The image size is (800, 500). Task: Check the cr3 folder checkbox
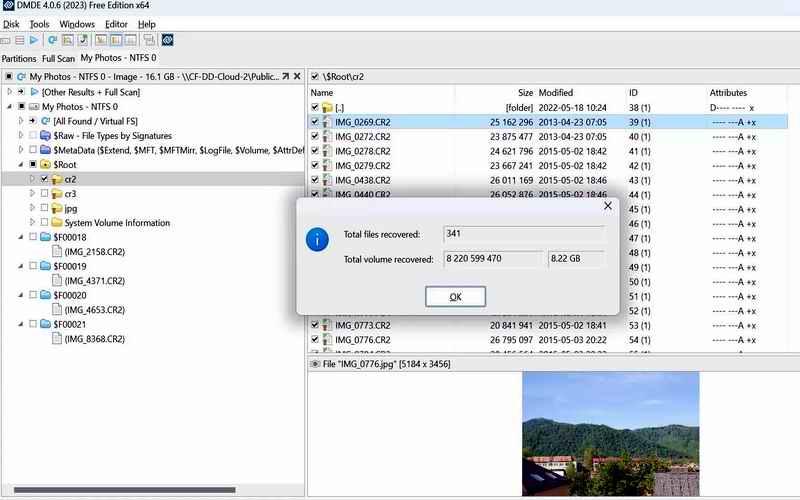click(44, 193)
